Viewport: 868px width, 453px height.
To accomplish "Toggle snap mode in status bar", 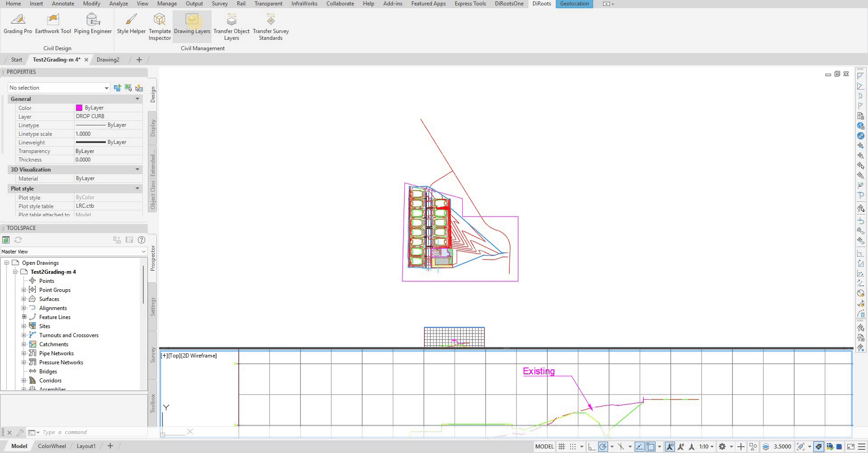I will (573, 447).
